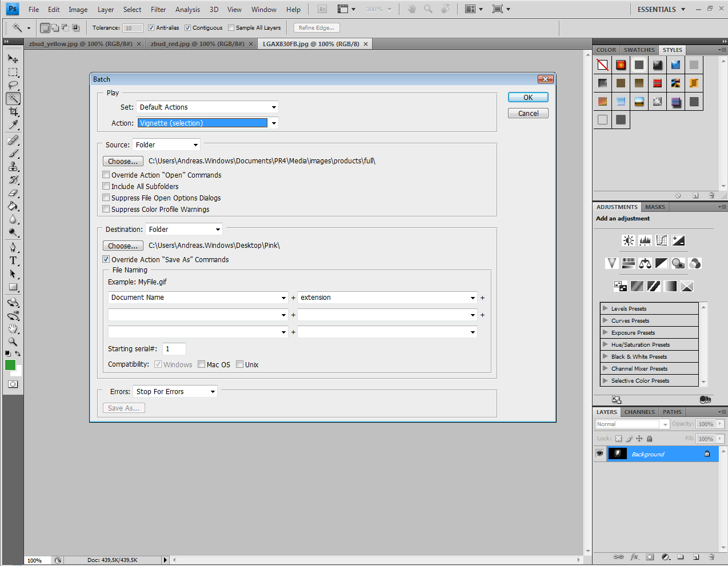Pick the Eyedropper tool
Viewport: 728px width, 566px height.
point(13,125)
